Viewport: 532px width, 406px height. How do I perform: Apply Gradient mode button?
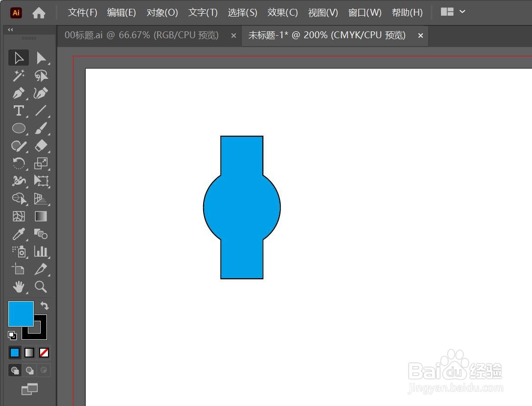[x=29, y=353]
